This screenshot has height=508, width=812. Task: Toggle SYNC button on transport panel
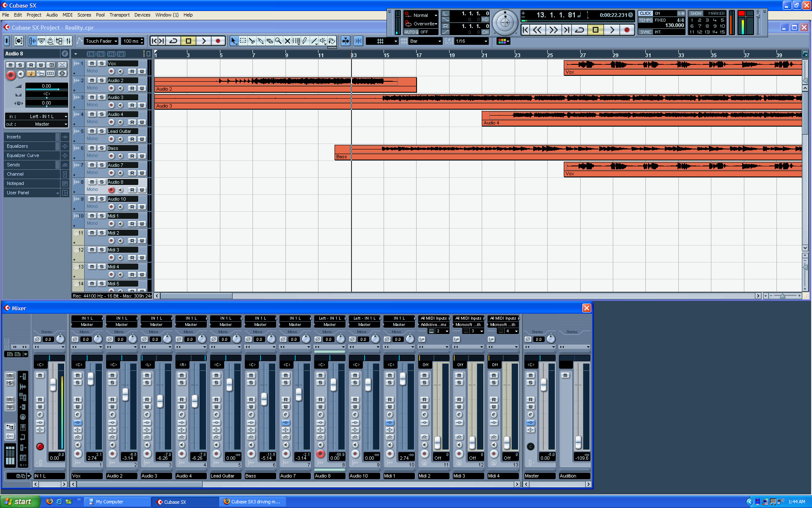click(645, 32)
